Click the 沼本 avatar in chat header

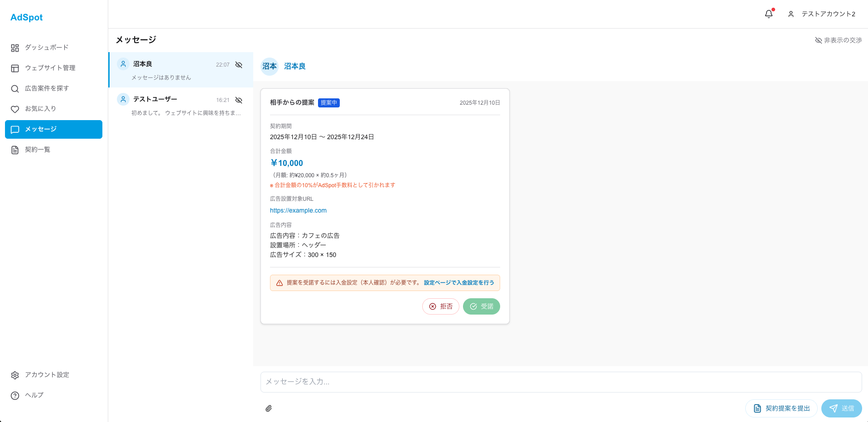point(270,66)
